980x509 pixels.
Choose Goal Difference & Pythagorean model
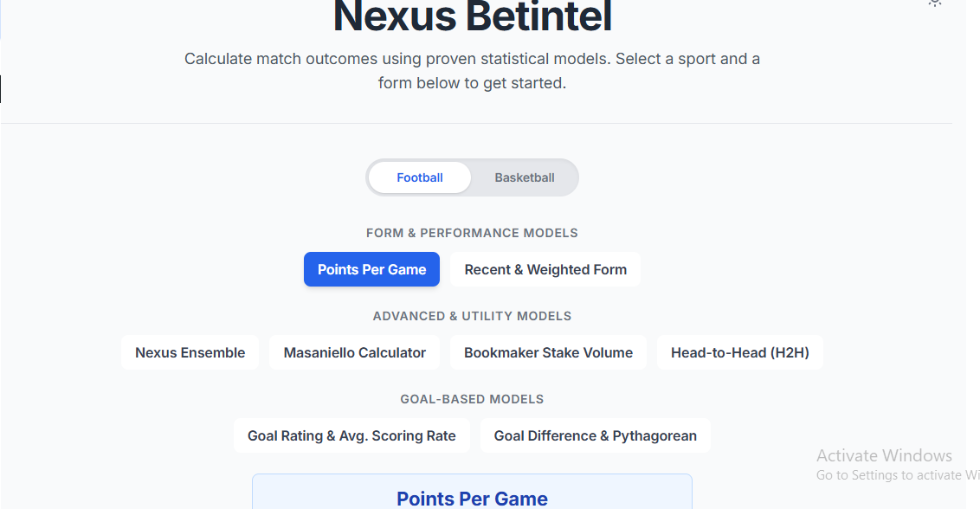[x=595, y=435]
